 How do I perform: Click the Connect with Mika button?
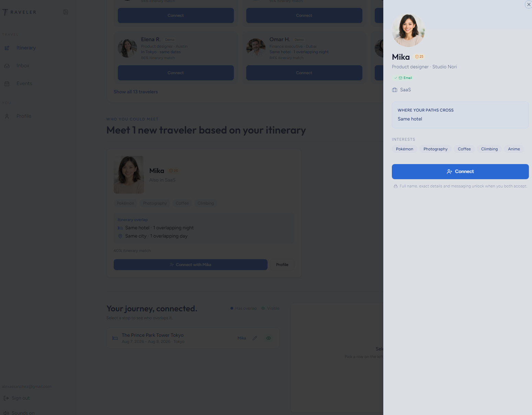(191, 265)
